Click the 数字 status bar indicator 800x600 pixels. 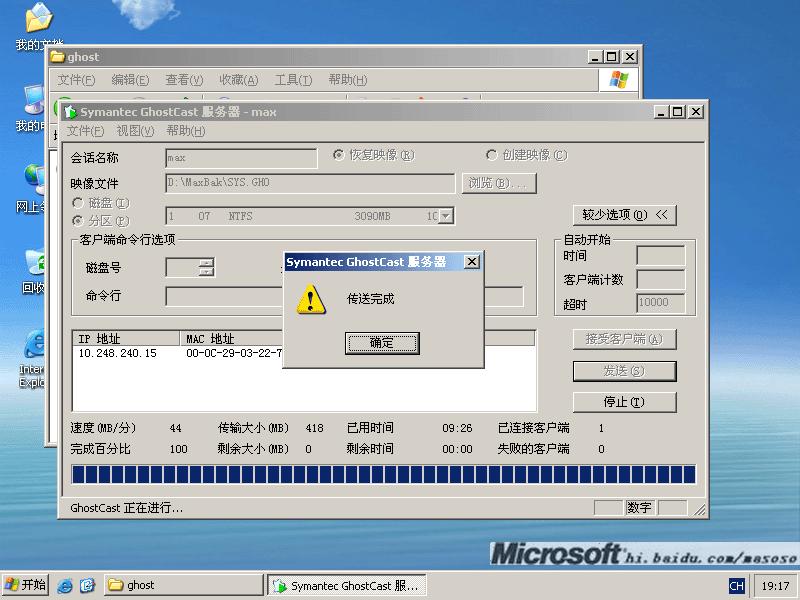(639, 508)
